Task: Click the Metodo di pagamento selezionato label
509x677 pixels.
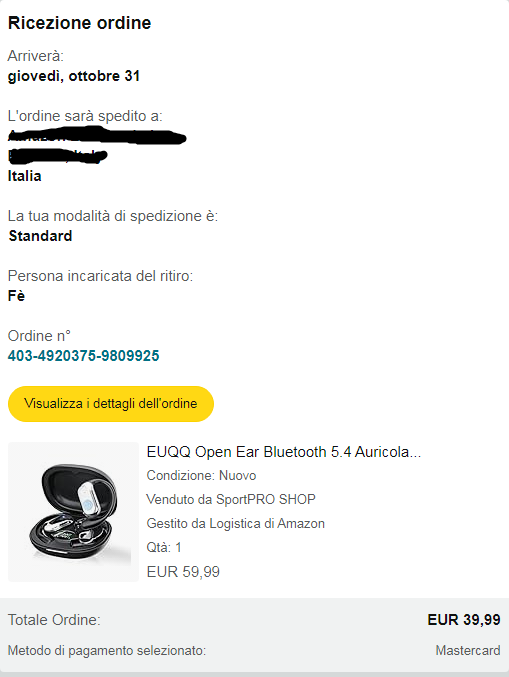Action: (x=107, y=650)
